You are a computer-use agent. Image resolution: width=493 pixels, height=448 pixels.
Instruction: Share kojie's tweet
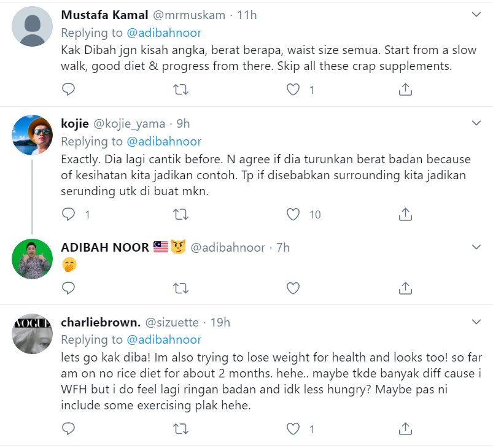tap(405, 214)
